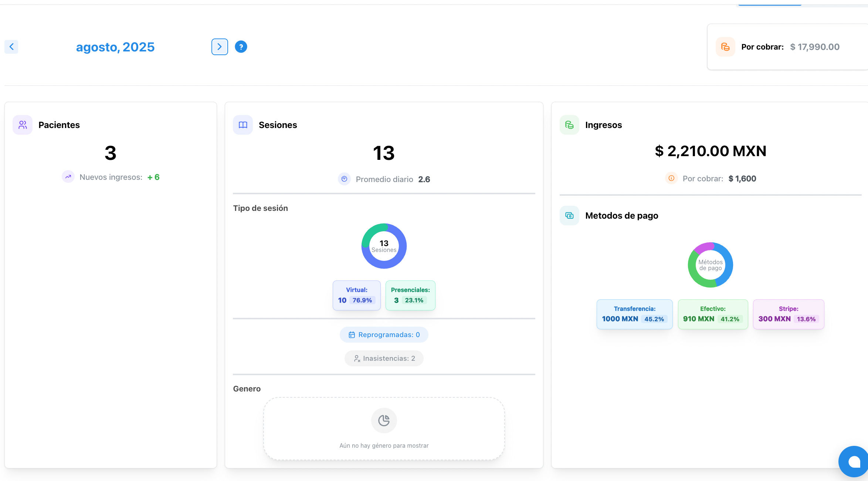Screen dimensions: 868x481
Task: Advance to next month with right chevron
Action: [220, 47]
